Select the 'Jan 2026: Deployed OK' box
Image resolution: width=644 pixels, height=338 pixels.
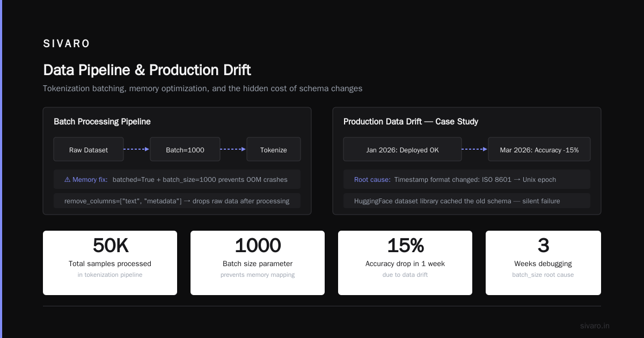click(x=402, y=150)
